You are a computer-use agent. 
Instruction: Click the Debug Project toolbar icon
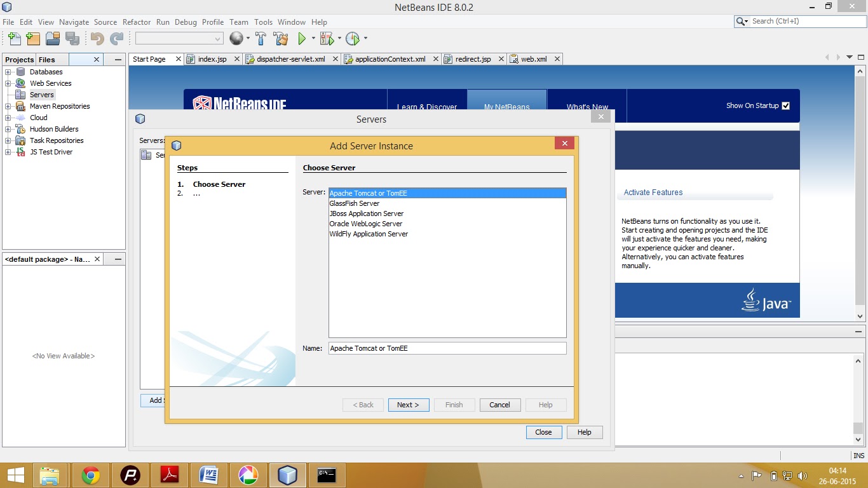click(325, 39)
